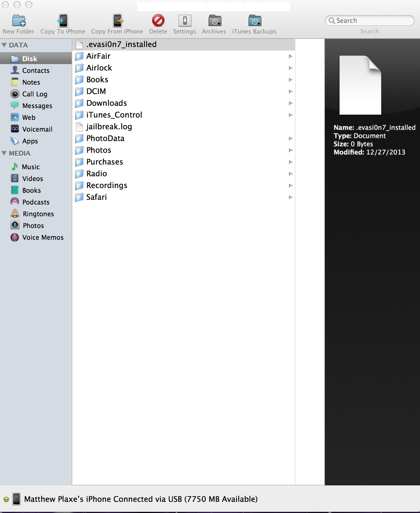
Task: Open Music in the sidebar
Action: (36, 167)
